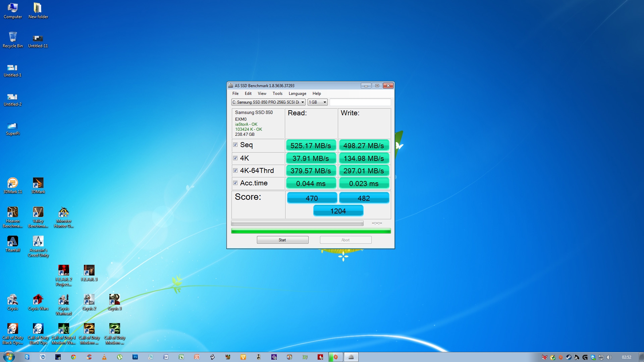The height and width of the screenshot is (362, 644).
Task: Open the Help menu
Action: [317, 94]
